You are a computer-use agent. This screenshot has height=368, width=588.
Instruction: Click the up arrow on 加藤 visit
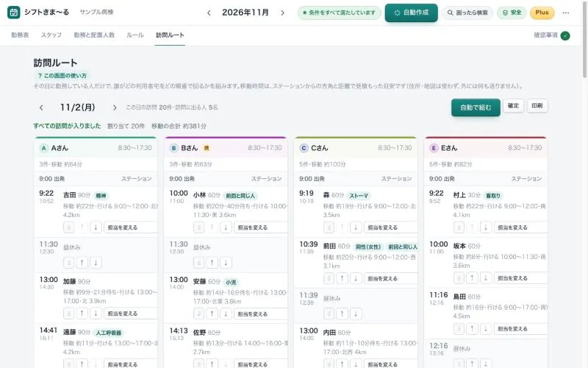point(82,314)
